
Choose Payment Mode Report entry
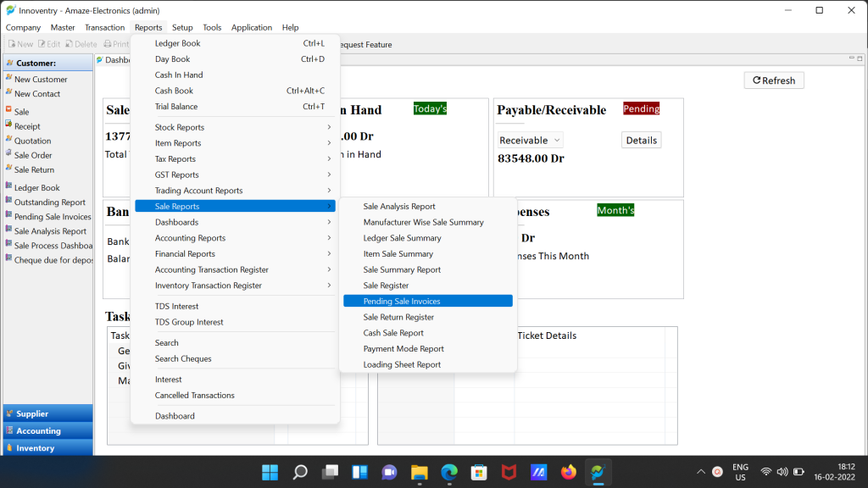pos(428,348)
